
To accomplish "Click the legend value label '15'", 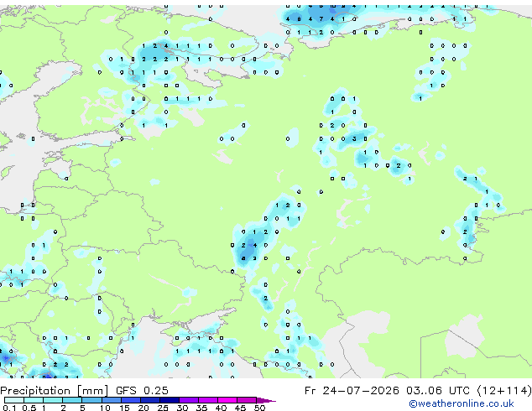I will click(x=124, y=408).
